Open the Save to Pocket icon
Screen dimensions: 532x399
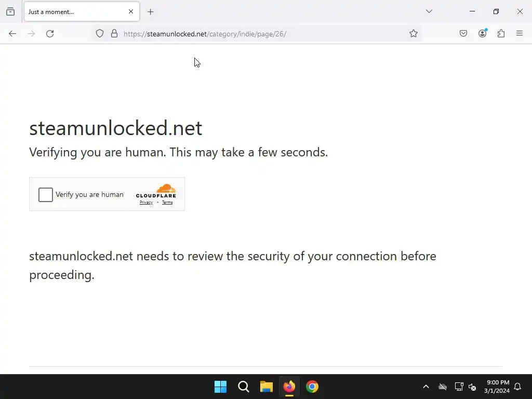tap(463, 34)
